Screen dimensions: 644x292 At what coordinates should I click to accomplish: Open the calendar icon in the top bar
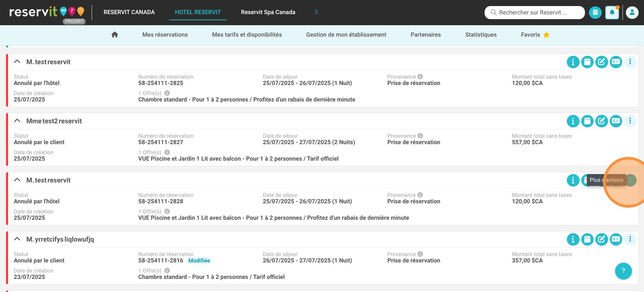(x=595, y=12)
